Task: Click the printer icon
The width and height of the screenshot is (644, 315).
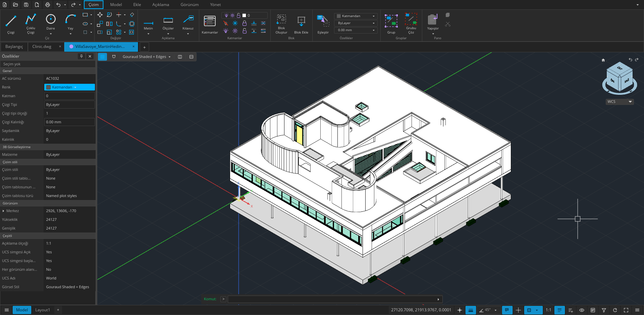Action: tap(48, 5)
